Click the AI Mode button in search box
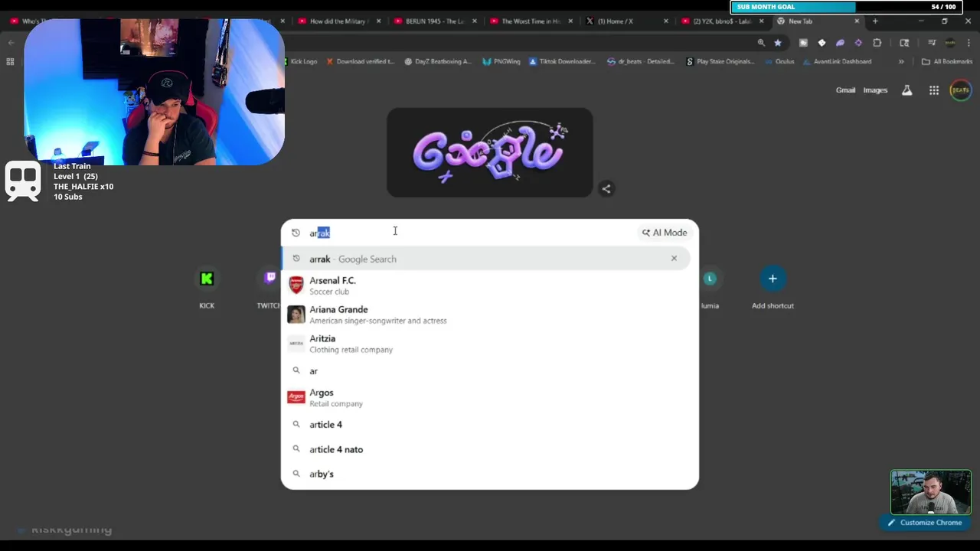This screenshot has width=980, height=551. (665, 233)
